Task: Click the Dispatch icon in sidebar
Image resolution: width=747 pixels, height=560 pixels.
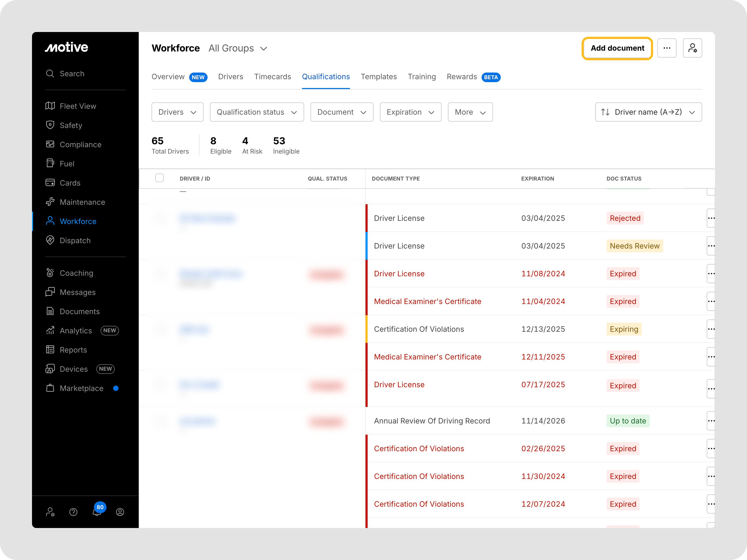Action: 50,240
